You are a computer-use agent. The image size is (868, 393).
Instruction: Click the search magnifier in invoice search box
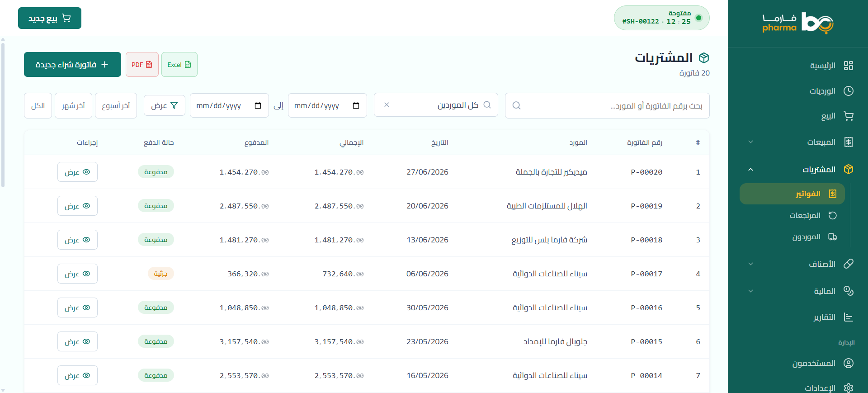(516, 105)
